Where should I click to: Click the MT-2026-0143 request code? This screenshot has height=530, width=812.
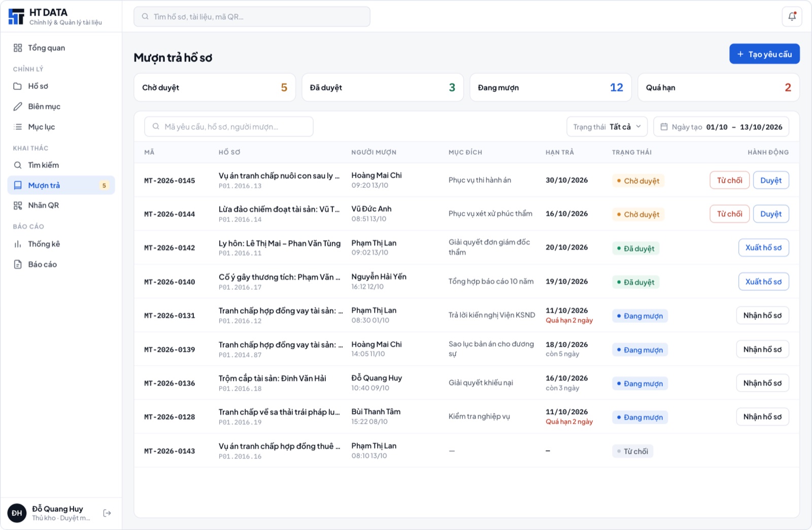[170, 451]
